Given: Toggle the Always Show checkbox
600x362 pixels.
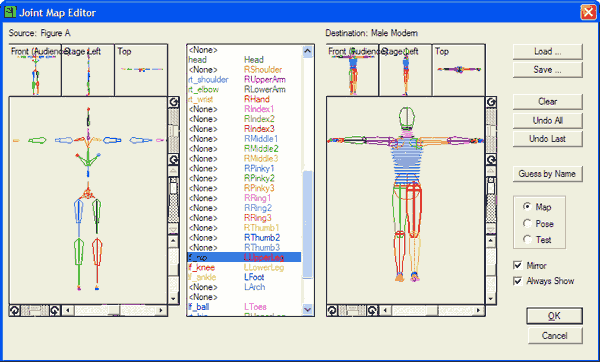Looking at the screenshot, I should coord(518,280).
